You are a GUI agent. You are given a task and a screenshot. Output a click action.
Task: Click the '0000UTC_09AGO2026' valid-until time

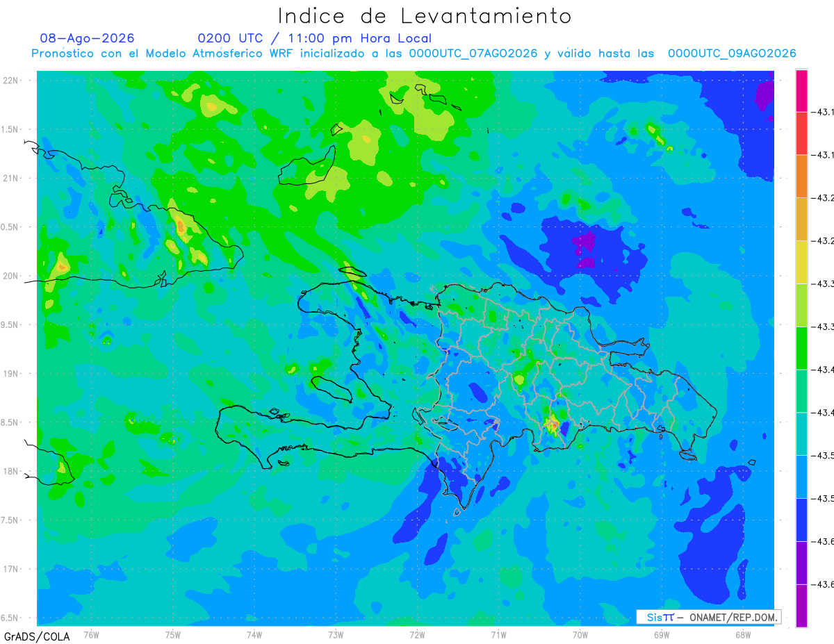732,53
